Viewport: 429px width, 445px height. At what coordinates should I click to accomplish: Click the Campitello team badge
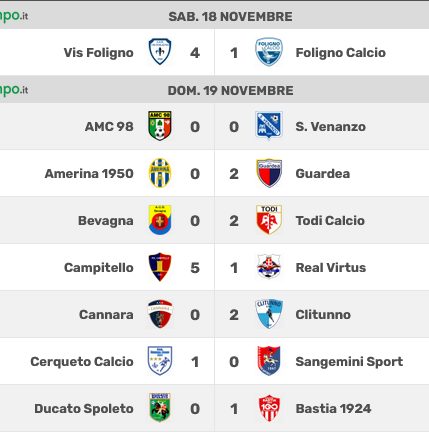pos(160,267)
